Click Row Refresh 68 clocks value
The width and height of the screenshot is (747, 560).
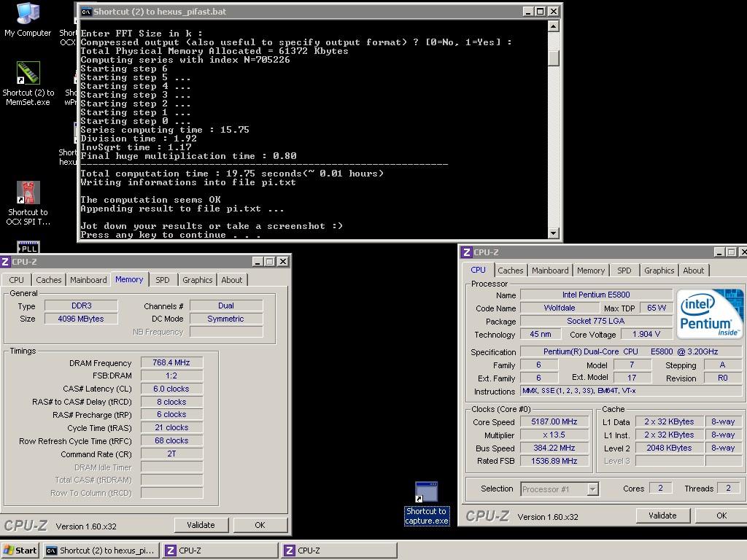pyautogui.click(x=171, y=440)
